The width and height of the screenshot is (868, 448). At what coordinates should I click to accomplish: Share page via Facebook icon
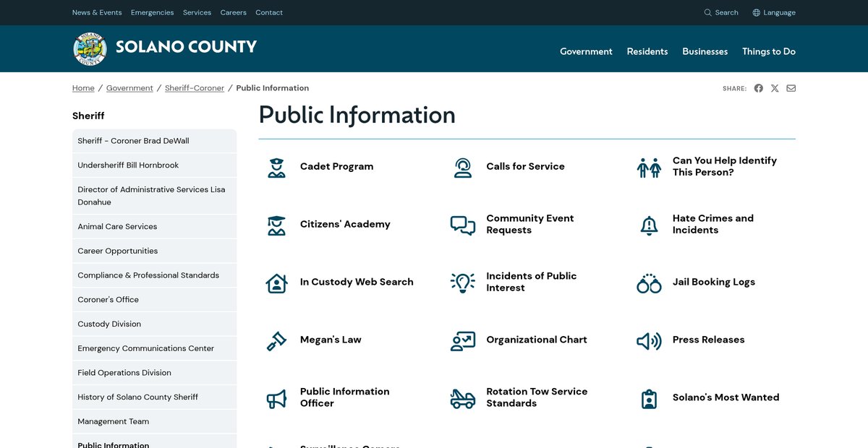click(x=759, y=88)
